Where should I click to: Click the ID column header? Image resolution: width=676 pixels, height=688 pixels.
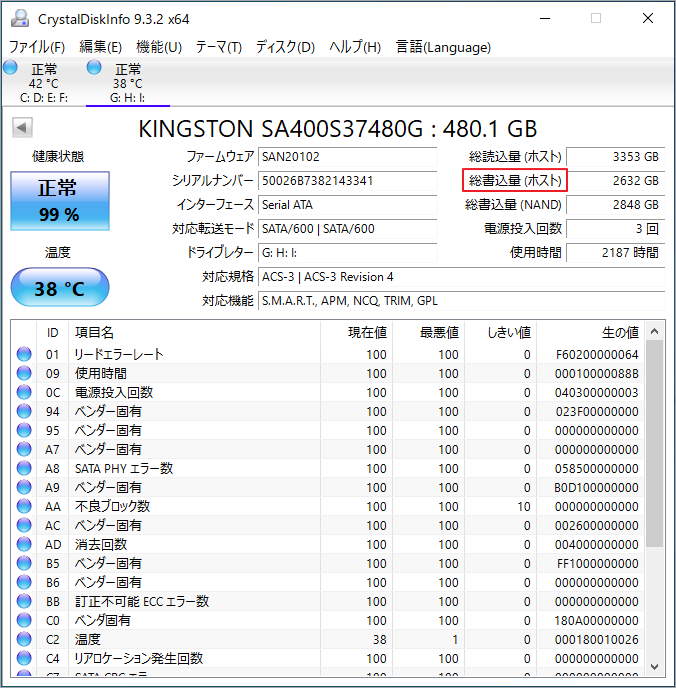pos(53,333)
